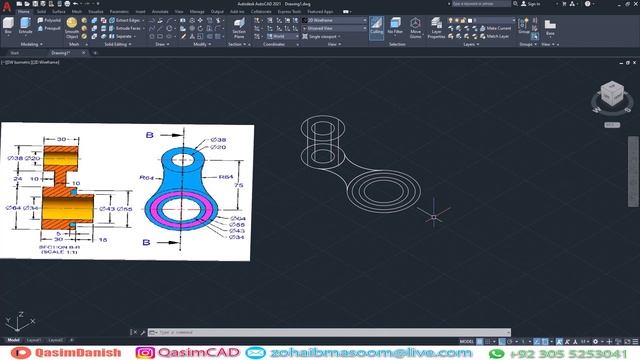Click the Match Layer button
This screenshot has width=640, height=360.
(494, 36)
